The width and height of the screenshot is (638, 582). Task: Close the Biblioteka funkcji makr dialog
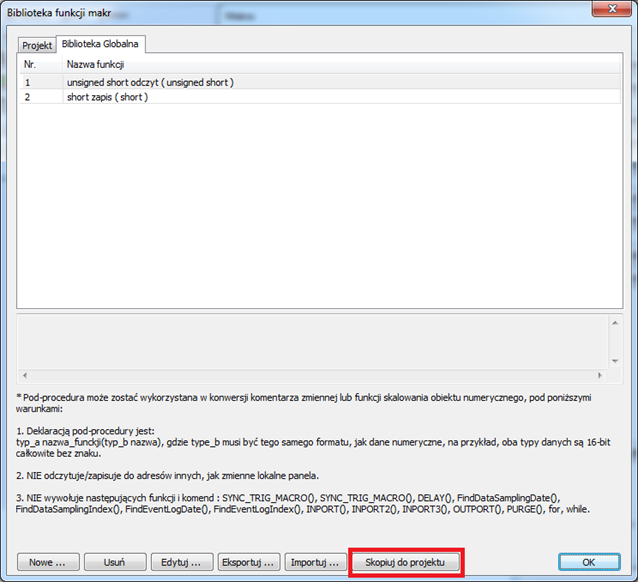pyautogui.click(x=612, y=8)
